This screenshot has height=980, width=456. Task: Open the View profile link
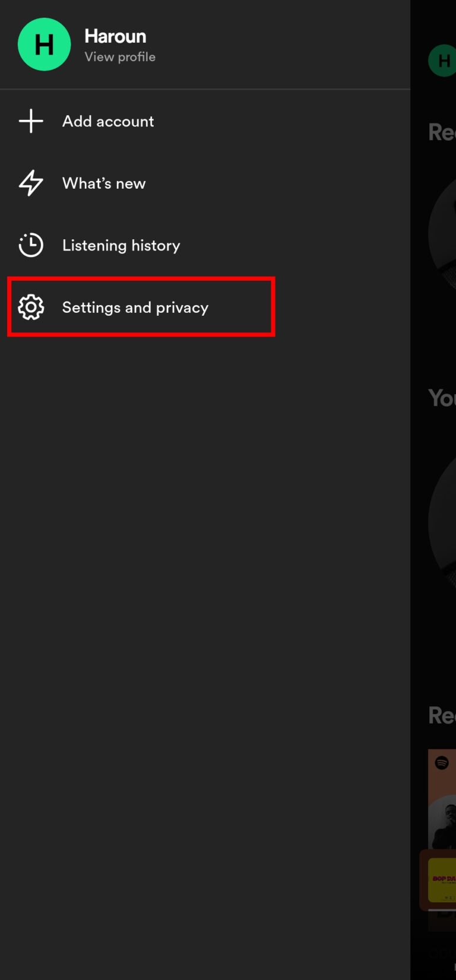120,56
